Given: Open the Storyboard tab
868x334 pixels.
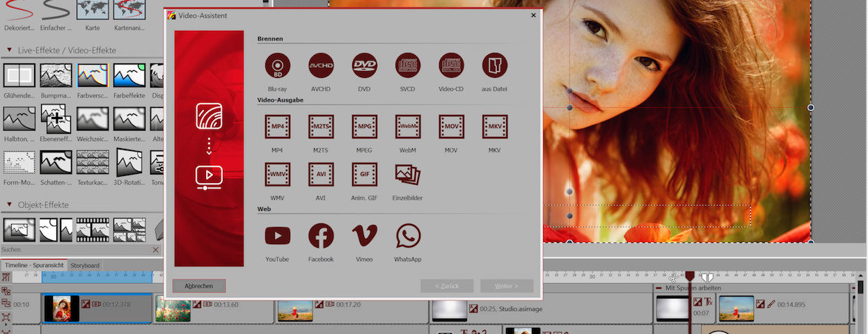Looking at the screenshot, I should click(84, 265).
